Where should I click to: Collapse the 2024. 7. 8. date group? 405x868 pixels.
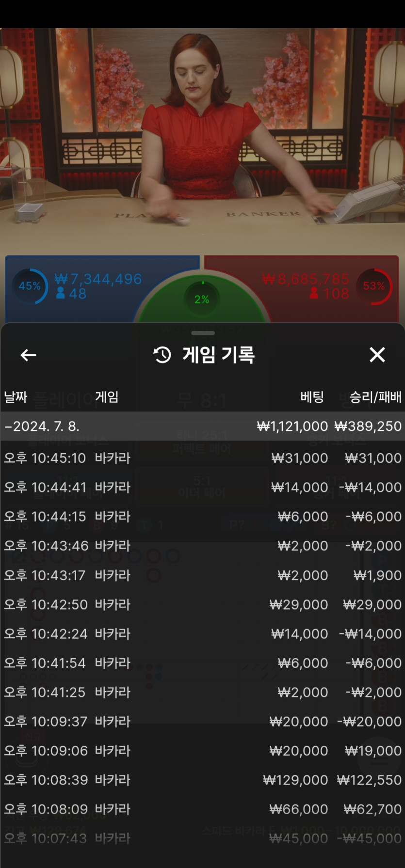tap(203, 426)
